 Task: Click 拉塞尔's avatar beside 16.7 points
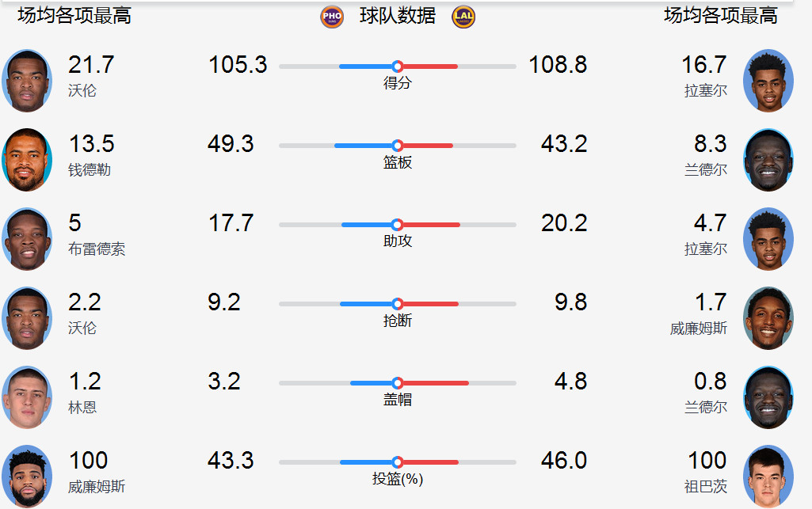pos(768,80)
